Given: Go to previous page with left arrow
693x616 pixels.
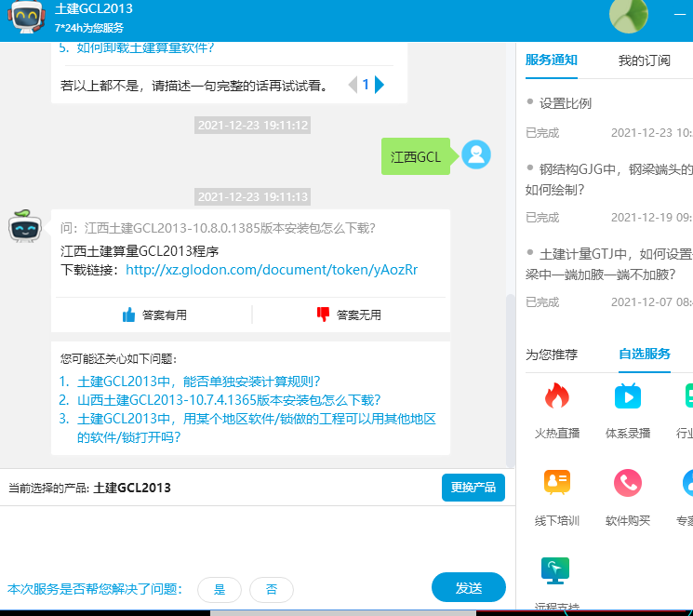Looking at the screenshot, I should coord(353,85).
